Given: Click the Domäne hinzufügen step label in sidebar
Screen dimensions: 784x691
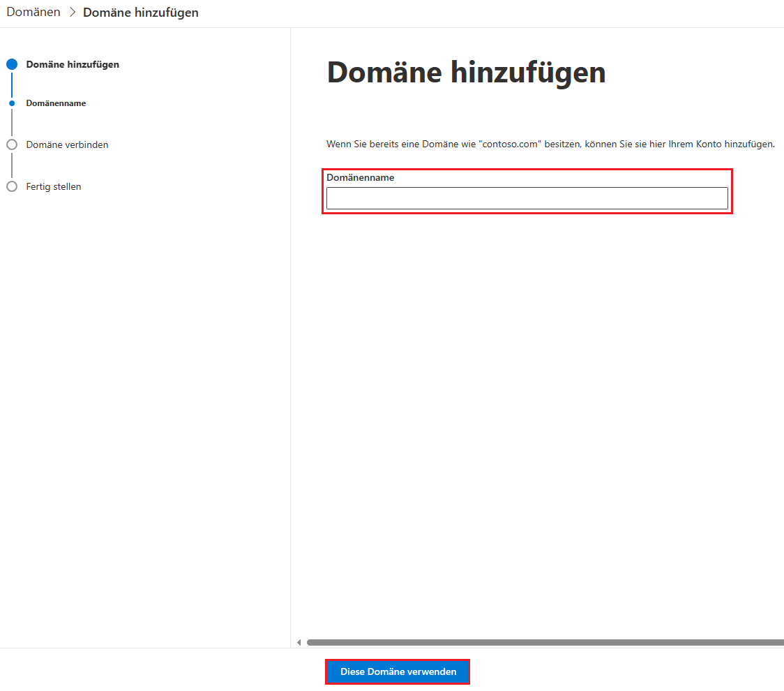Looking at the screenshot, I should tap(73, 64).
